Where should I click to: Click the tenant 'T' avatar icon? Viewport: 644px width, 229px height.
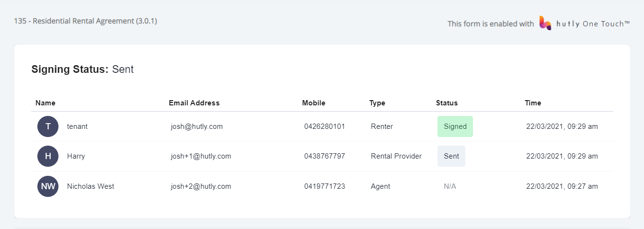(48, 126)
